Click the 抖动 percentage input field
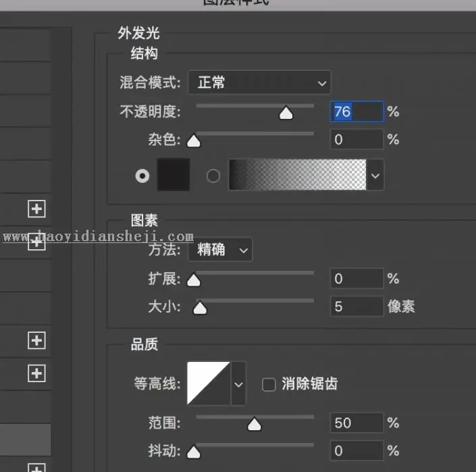This screenshot has height=472, width=476. coord(356,450)
